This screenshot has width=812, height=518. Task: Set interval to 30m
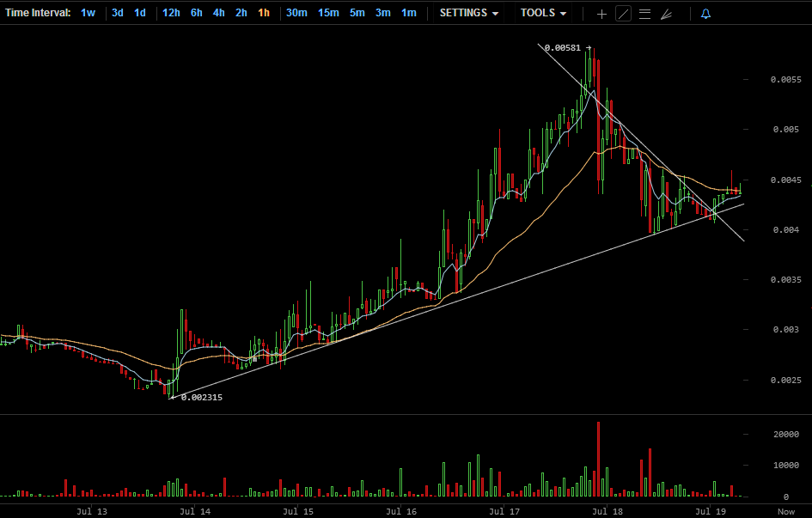coord(296,13)
